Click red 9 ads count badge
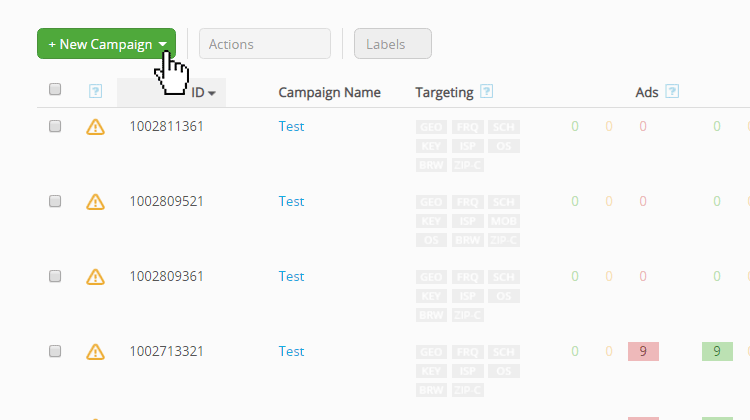This screenshot has width=750, height=420. tap(643, 352)
